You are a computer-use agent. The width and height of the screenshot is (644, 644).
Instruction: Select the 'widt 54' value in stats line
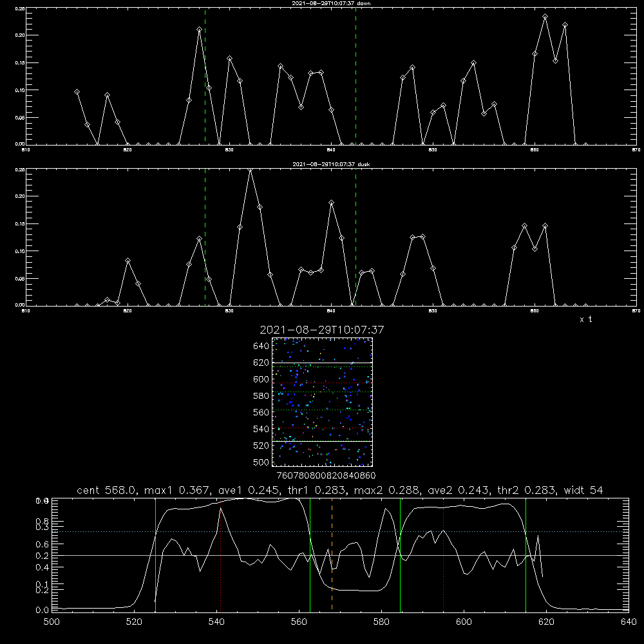tap(583, 490)
